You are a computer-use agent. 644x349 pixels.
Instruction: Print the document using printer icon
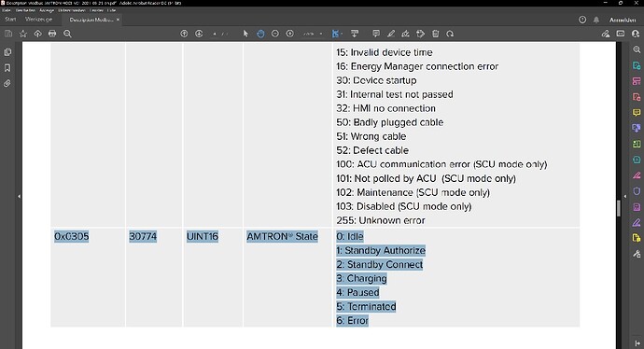tap(52, 34)
